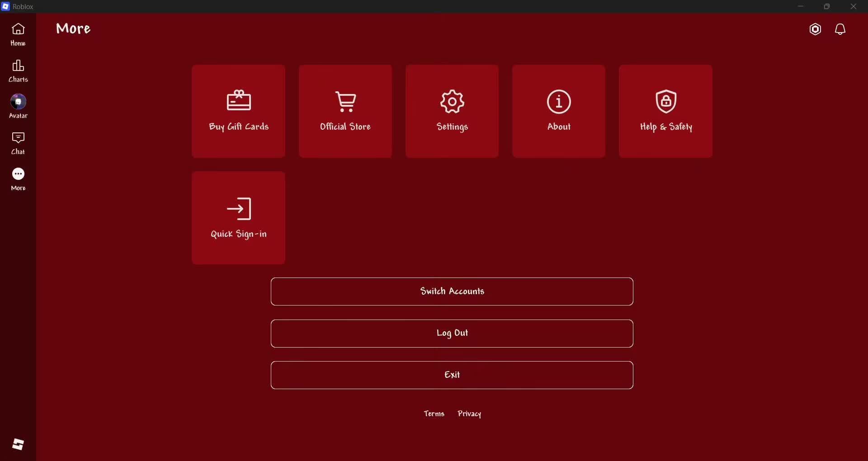
Task: Open the Help & Safety tile
Action: coord(665,111)
